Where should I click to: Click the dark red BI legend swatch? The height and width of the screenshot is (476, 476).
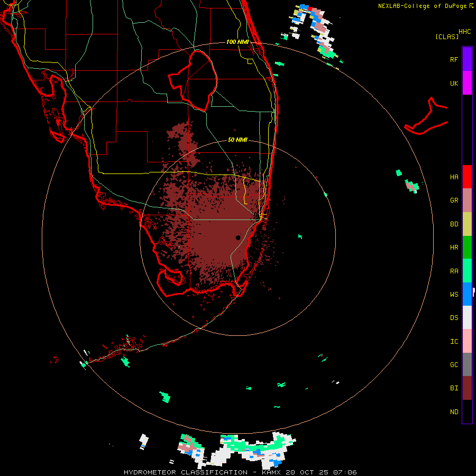click(x=467, y=388)
